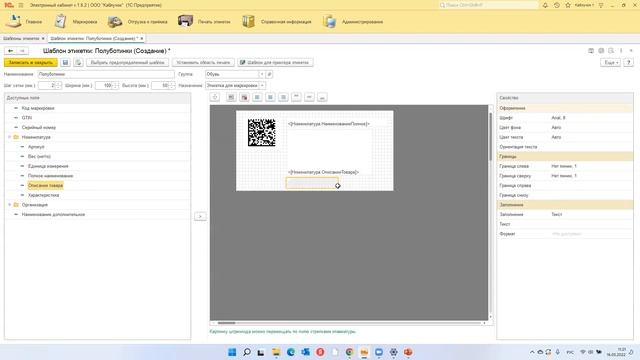Select the НаименованиеПолное text on the label
The width and height of the screenshot is (640, 360).
pyautogui.click(x=329, y=124)
